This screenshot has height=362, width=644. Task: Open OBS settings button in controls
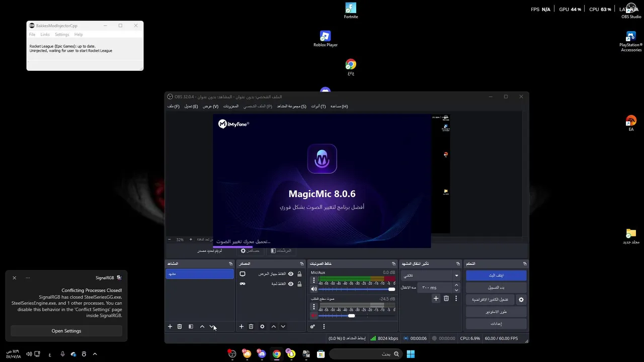click(x=496, y=324)
